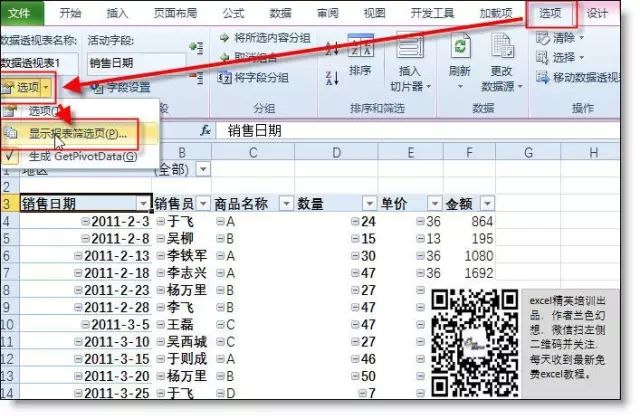
Task: Open the 选择 select menu
Action: tap(560, 58)
